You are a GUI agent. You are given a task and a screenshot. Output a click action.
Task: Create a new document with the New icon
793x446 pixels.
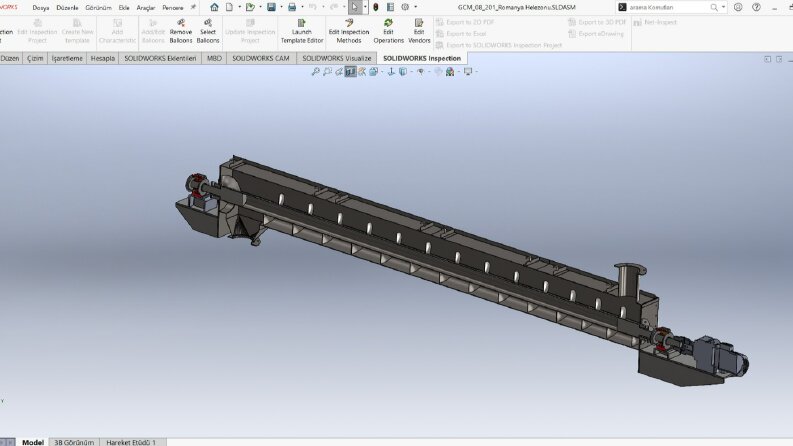230,7
